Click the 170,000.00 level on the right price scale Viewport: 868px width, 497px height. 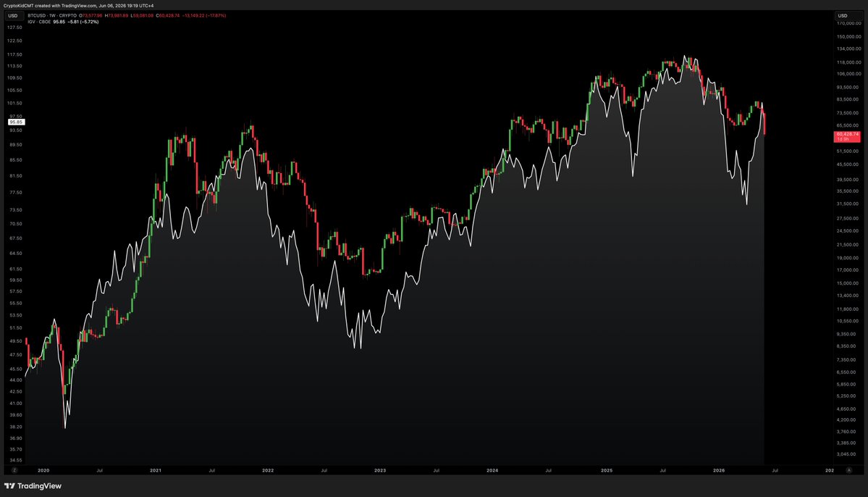coord(848,23)
